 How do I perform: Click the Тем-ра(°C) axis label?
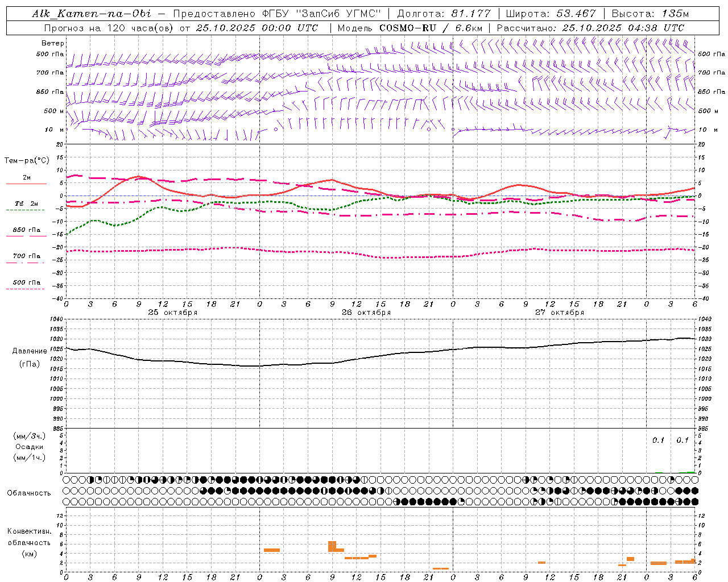click(27, 161)
